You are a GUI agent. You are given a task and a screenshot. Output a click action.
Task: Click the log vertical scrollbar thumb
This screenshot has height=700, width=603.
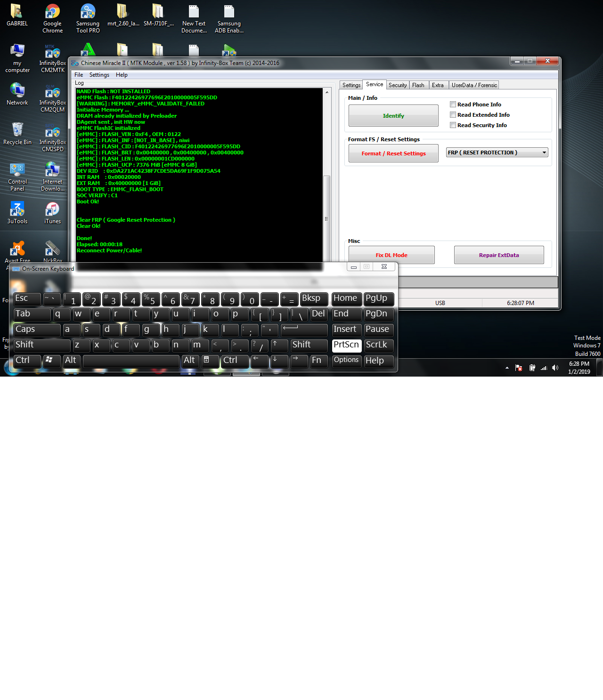tap(326, 219)
